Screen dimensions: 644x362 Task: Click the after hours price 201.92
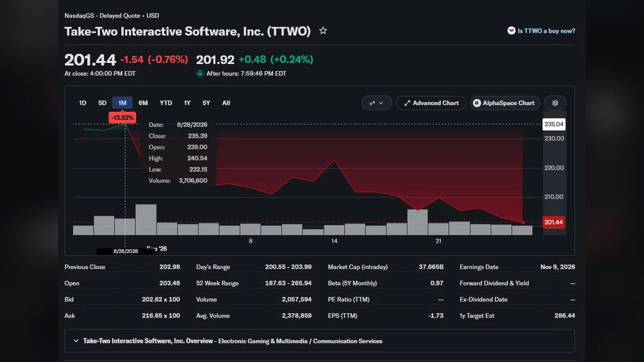point(215,60)
